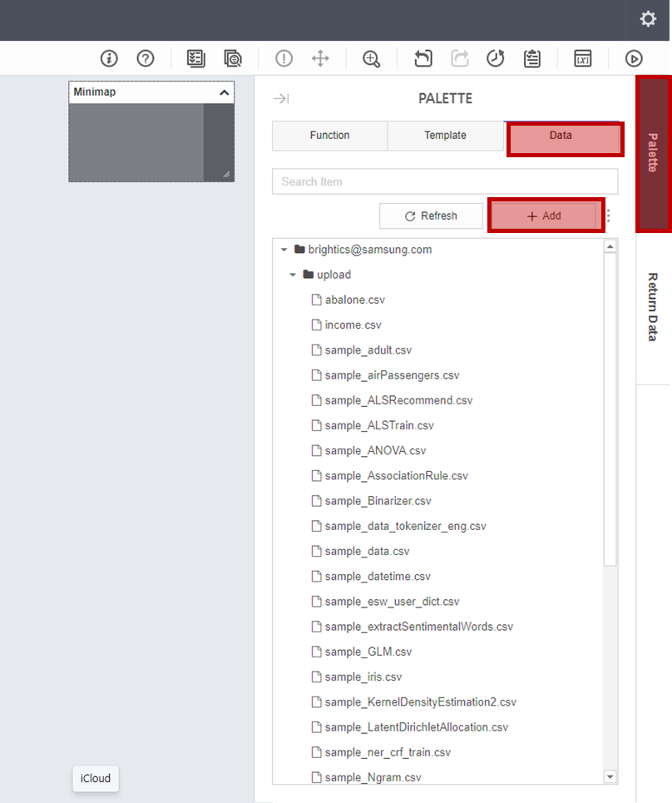Click the Search Item field
The width and height of the screenshot is (672, 803).
pyautogui.click(x=445, y=181)
